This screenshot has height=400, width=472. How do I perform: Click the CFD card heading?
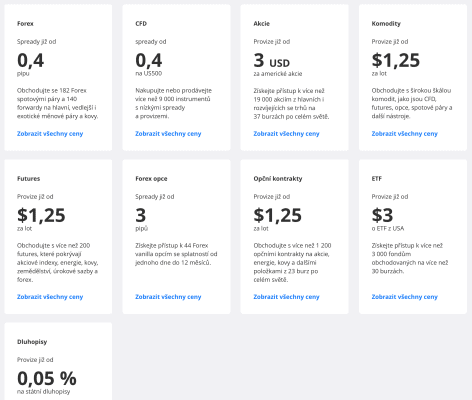(x=141, y=24)
